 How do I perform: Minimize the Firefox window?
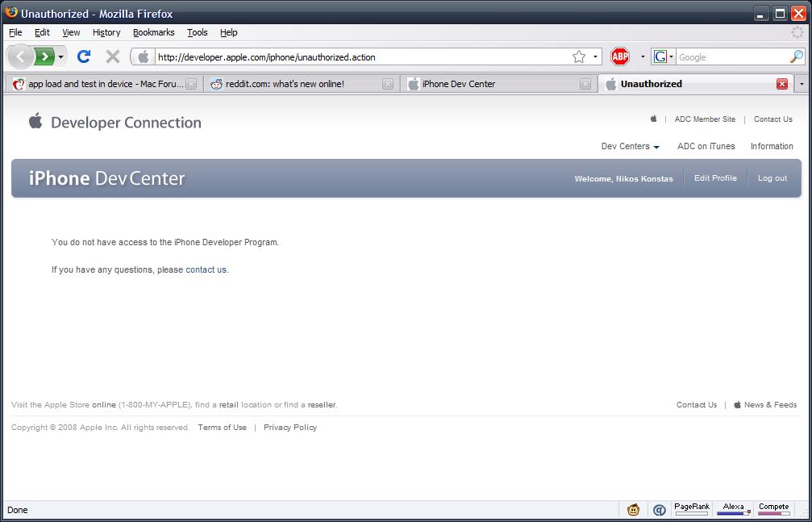coord(760,14)
